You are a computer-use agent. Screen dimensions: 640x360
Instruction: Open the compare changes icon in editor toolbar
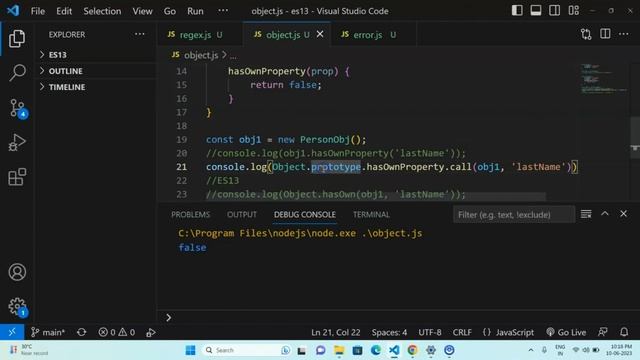(586, 34)
